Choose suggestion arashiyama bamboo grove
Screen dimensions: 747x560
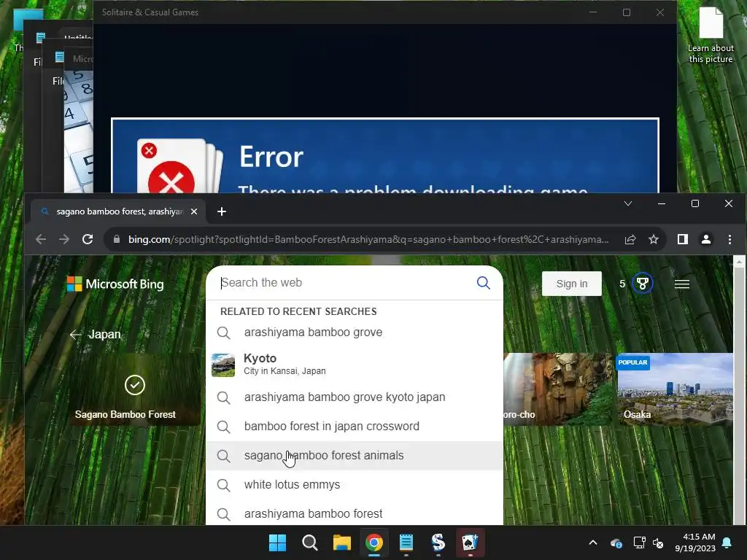coord(355,332)
